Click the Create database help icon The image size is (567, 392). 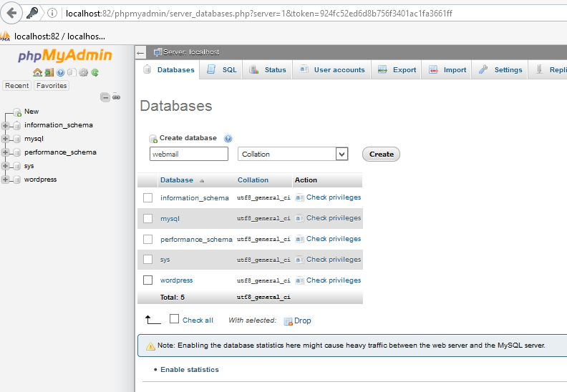tap(228, 138)
